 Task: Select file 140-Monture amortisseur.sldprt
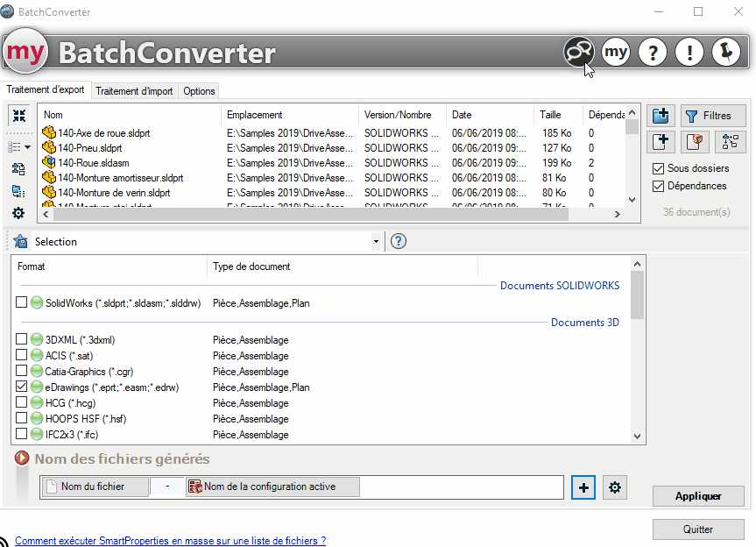[121, 178]
